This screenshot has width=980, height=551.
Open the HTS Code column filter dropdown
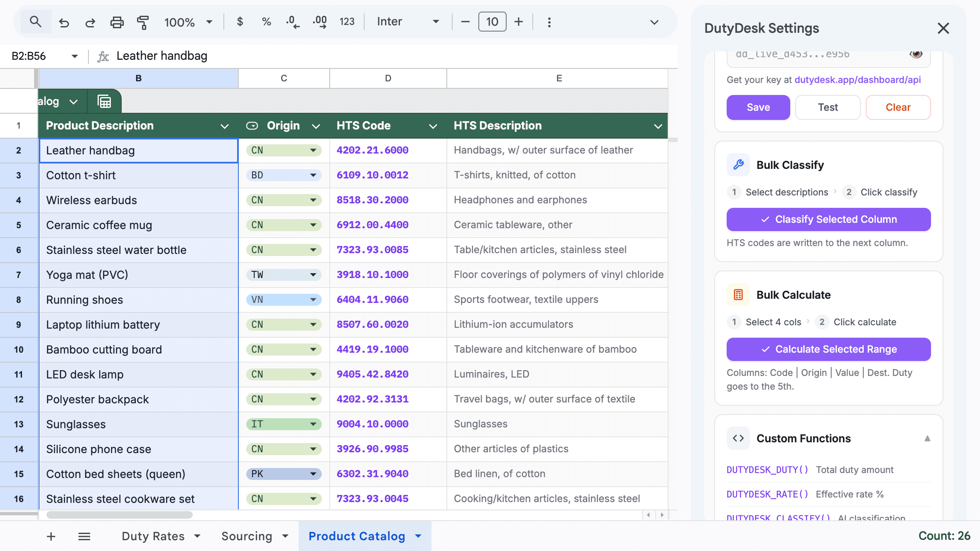(x=433, y=126)
